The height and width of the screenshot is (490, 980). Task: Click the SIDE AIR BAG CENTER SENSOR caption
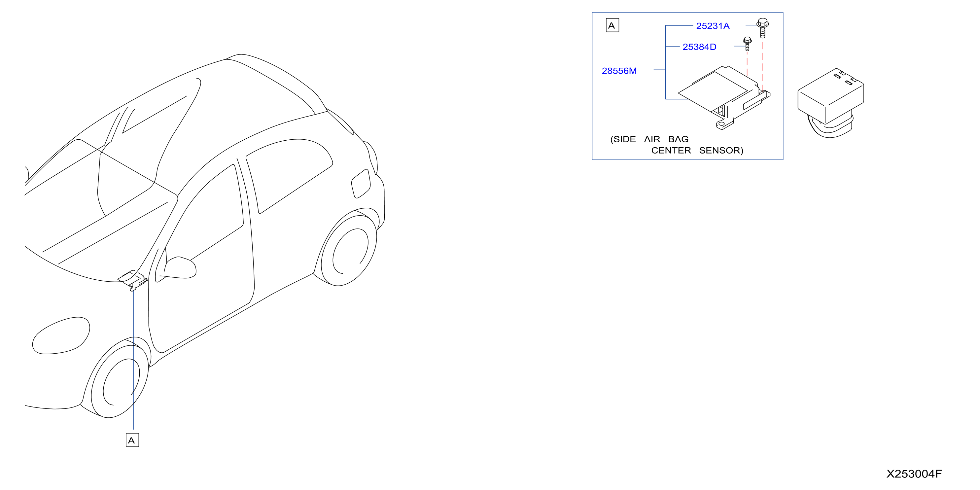[677, 145]
